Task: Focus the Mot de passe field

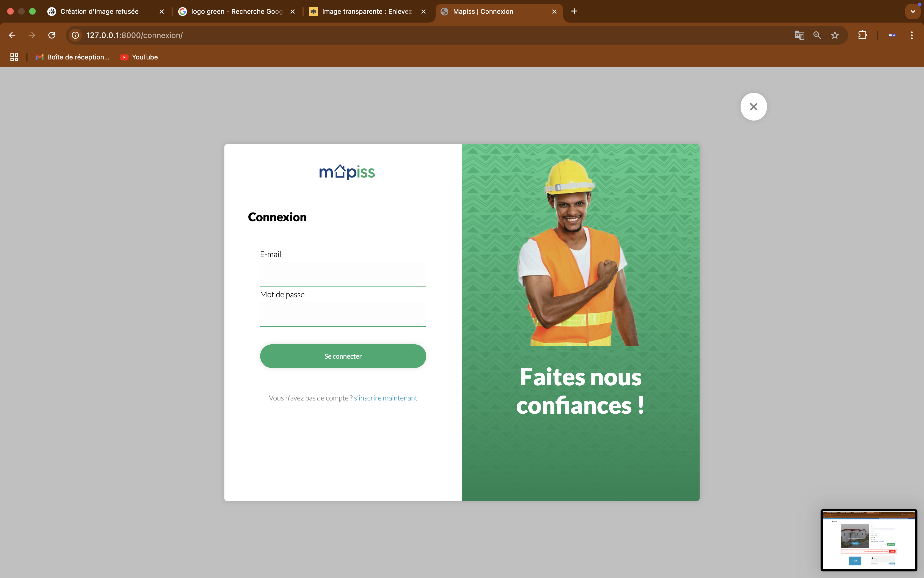Action: (x=343, y=314)
